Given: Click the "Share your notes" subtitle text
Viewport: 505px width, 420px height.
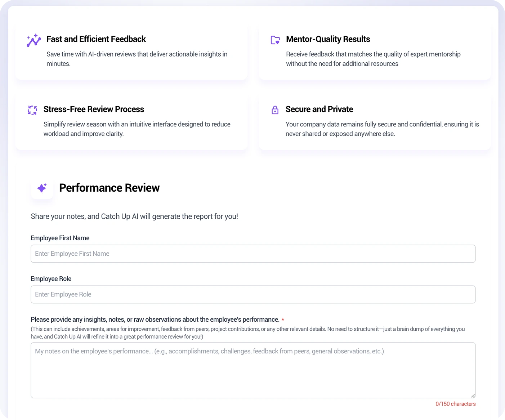Looking at the screenshot, I should tap(134, 216).
